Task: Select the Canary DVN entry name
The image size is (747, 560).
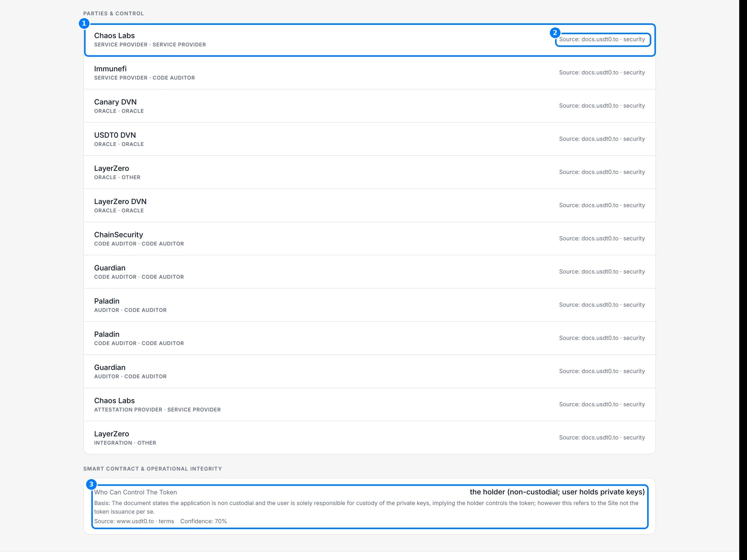Action: (x=115, y=102)
